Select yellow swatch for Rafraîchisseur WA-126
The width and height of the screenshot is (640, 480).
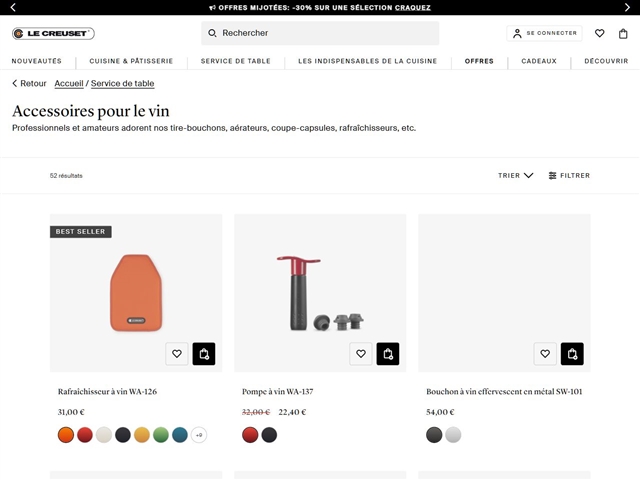click(x=142, y=435)
